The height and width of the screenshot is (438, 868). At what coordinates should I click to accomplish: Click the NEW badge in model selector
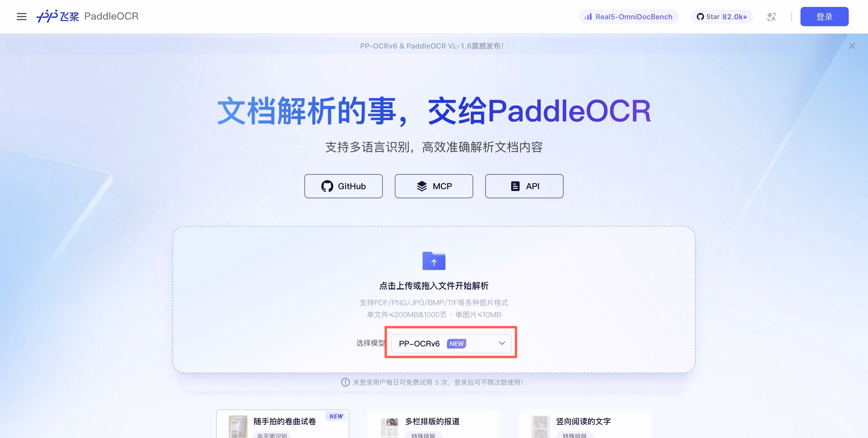click(x=456, y=343)
